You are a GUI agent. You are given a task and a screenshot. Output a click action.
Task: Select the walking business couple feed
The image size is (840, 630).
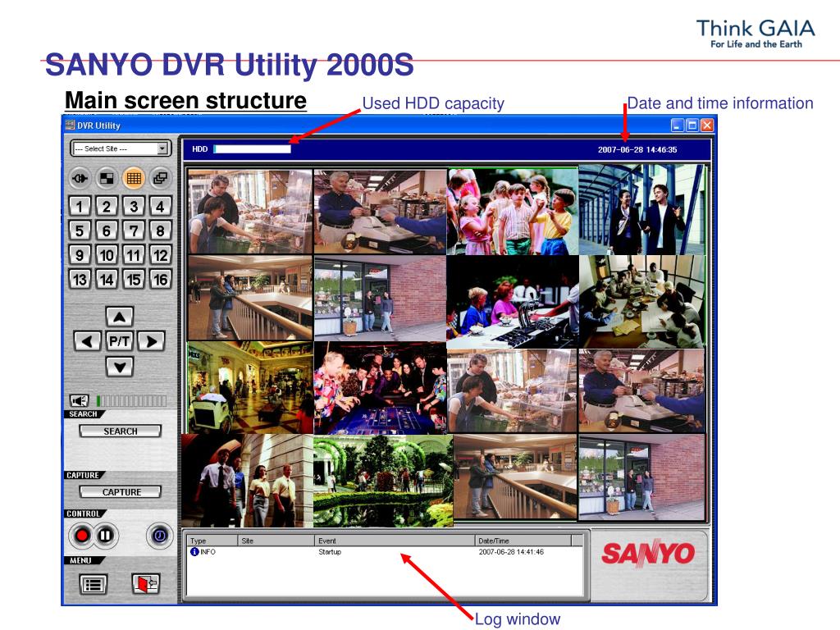coord(642,210)
